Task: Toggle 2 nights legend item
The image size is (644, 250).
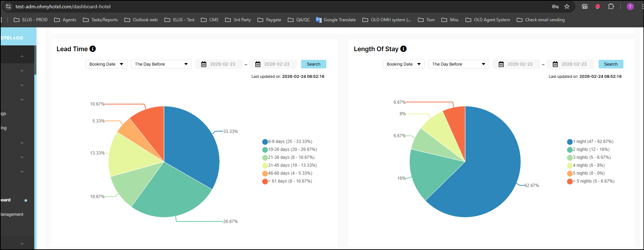Action: 588,149
